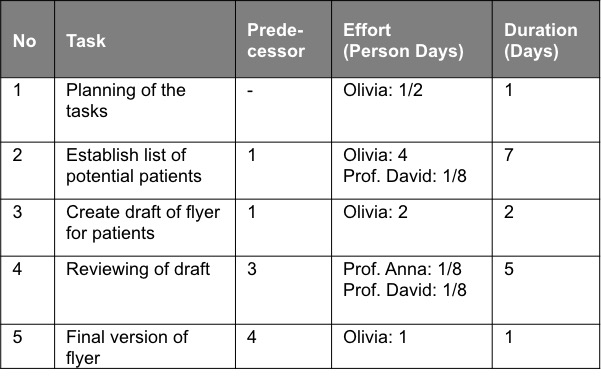Select the predecessor cell of 'Reviewing of draft'
Image resolution: width=601 pixels, height=379 pixels.
coord(283,290)
